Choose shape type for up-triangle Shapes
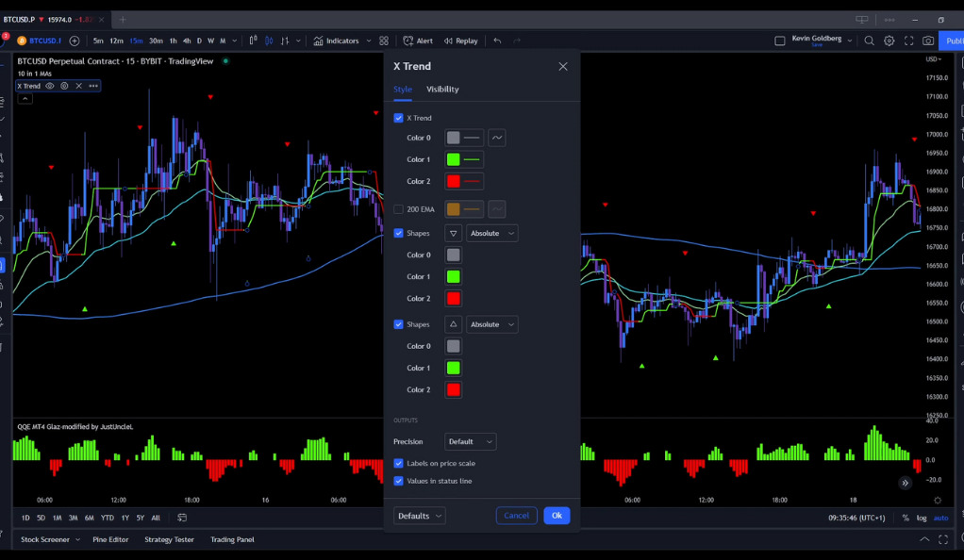Viewport: 964px width, 560px height. tap(453, 324)
